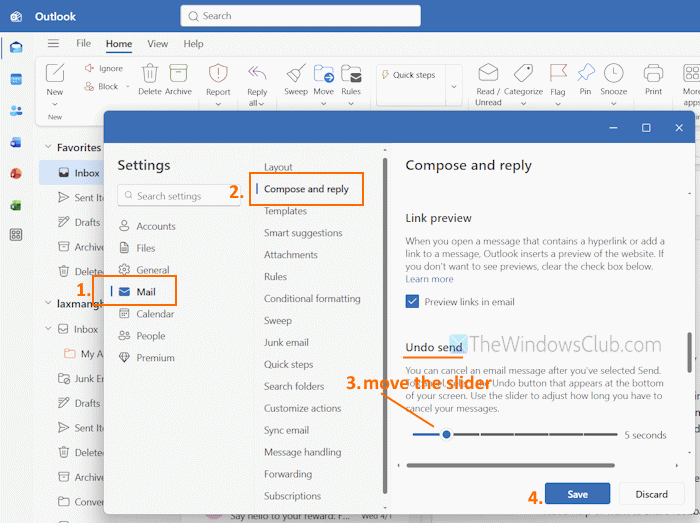Collapse the Favorites folder group
The height and width of the screenshot is (523, 700).
[48, 147]
